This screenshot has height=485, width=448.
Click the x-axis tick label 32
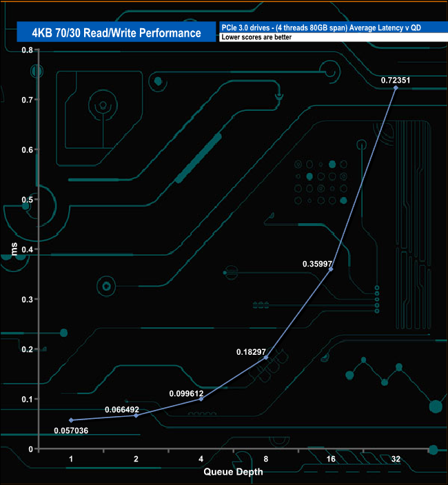pos(396,459)
